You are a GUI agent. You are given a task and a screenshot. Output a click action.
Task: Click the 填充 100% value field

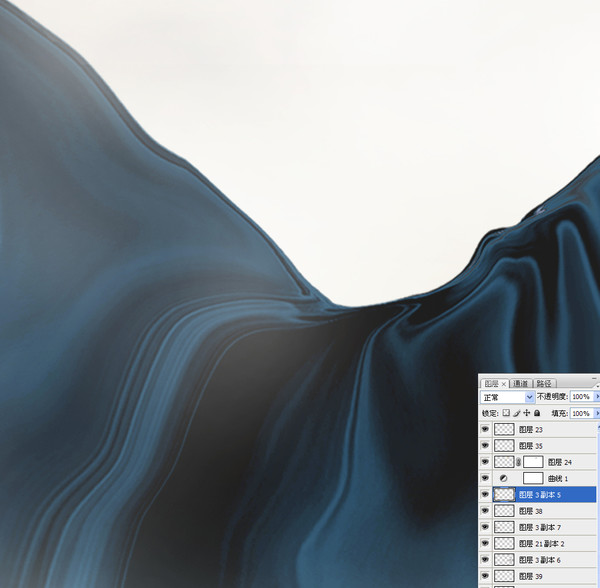pos(582,413)
